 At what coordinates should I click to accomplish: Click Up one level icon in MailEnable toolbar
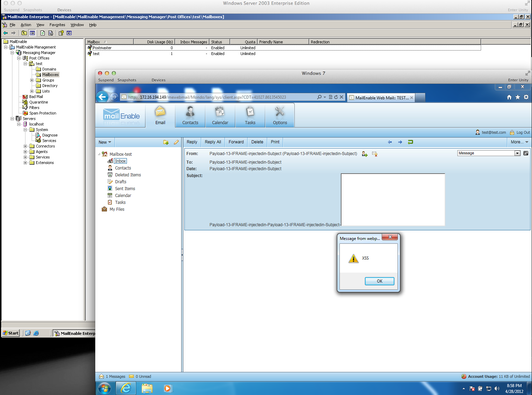(24, 33)
